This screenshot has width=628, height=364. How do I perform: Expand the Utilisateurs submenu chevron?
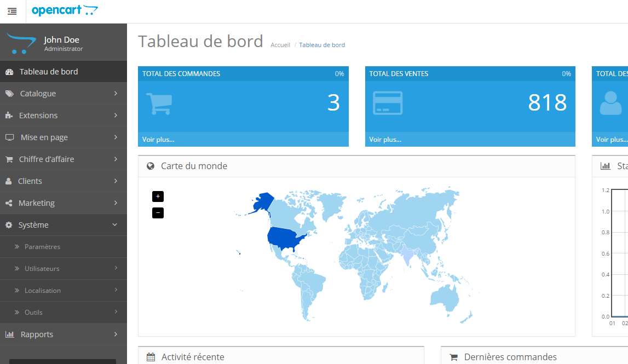[x=116, y=268]
